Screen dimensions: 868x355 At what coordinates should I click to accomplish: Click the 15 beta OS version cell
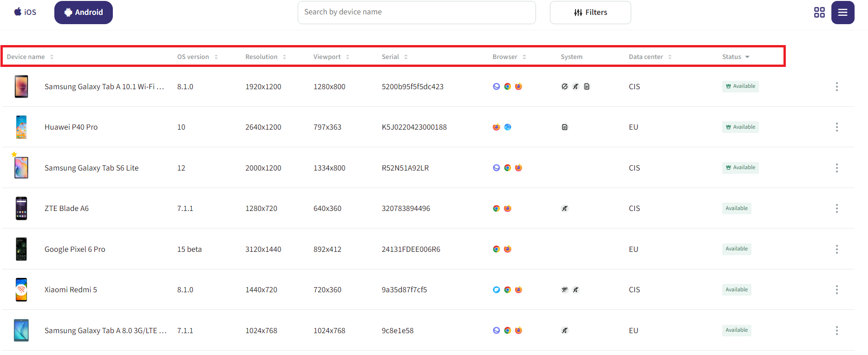click(x=189, y=249)
